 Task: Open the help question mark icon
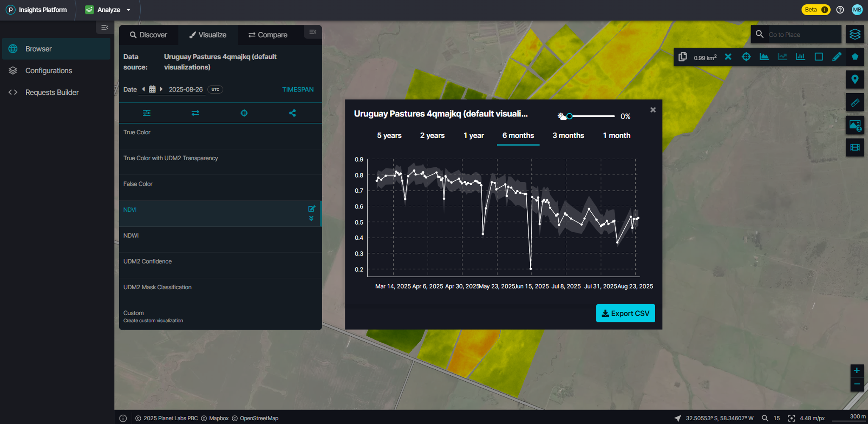point(840,10)
